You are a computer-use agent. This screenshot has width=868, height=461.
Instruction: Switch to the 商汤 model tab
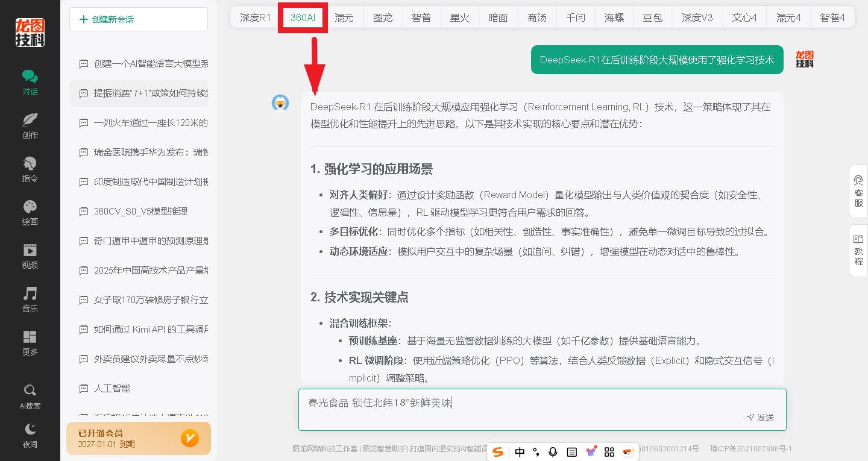(537, 17)
